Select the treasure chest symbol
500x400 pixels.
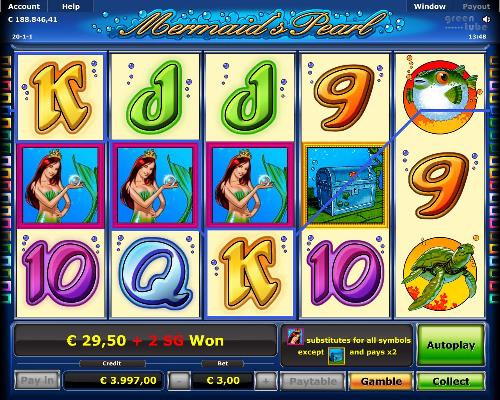coord(345,186)
